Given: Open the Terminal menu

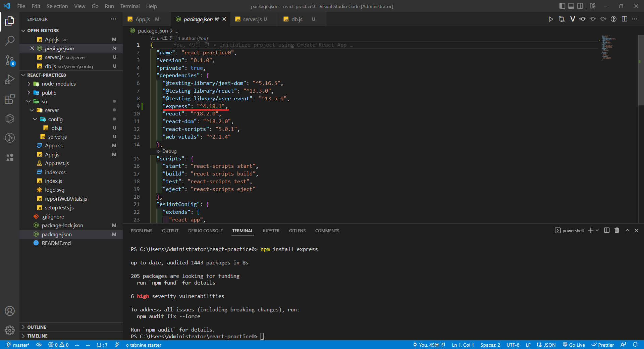Looking at the screenshot, I should pyautogui.click(x=130, y=6).
